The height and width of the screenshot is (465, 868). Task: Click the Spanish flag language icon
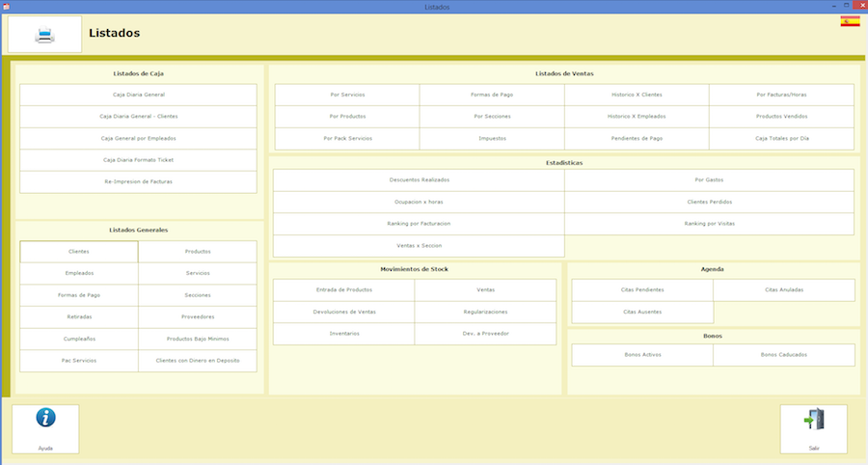pos(850,21)
